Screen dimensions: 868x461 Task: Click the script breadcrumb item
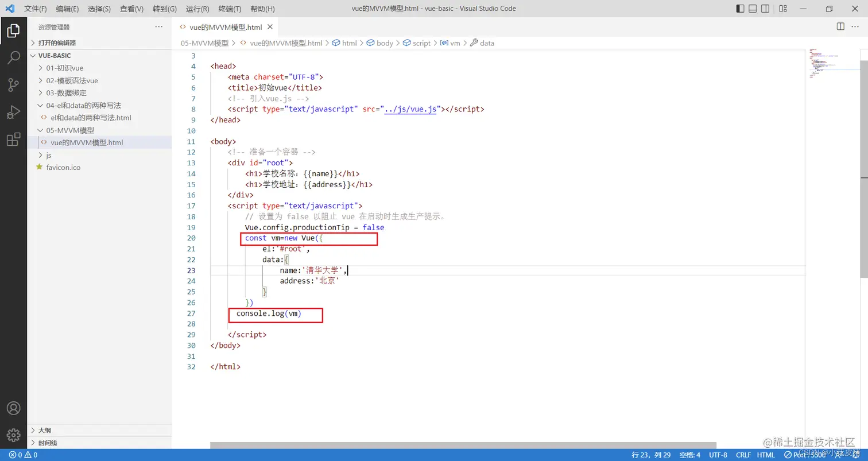[x=417, y=43]
